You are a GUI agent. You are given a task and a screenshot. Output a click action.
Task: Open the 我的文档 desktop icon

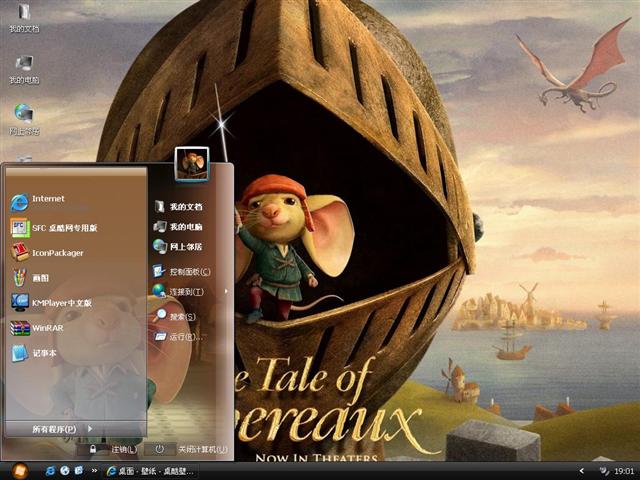[24, 18]
